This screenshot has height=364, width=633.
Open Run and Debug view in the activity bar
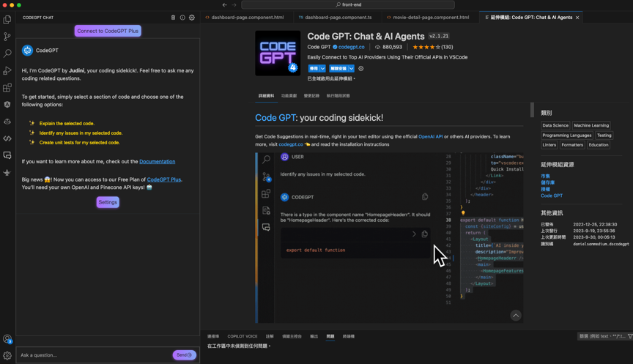(x=7, y=70)
